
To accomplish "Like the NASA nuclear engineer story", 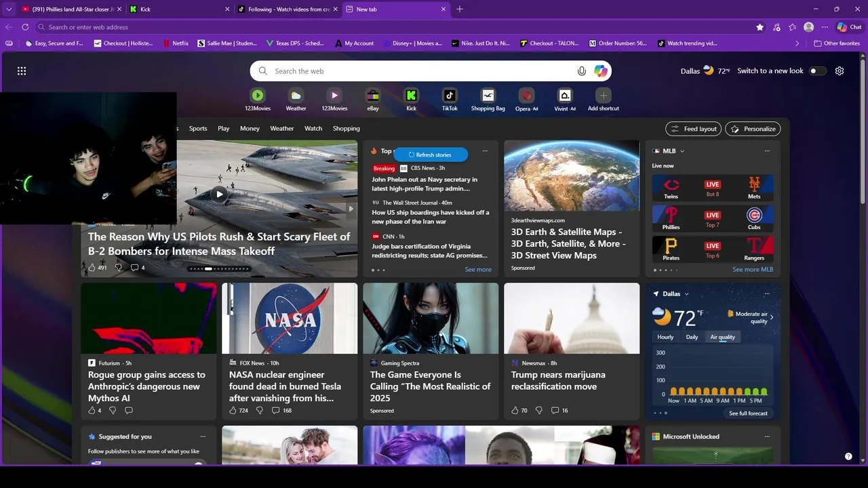I will [x=233, y=411].
